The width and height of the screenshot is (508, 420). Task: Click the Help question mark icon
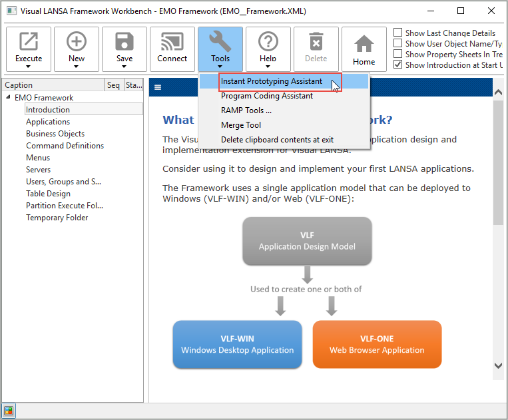268,41
